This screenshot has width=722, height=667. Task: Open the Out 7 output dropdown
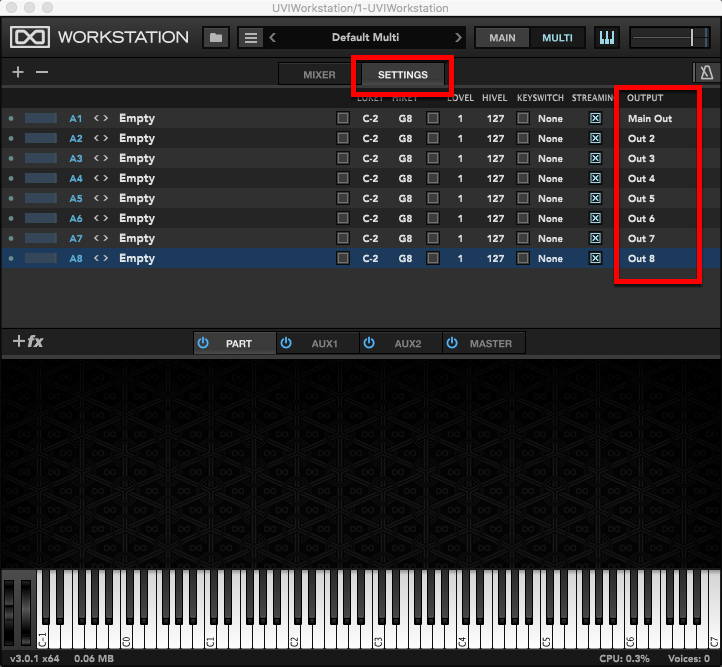[x=641, y=238]
